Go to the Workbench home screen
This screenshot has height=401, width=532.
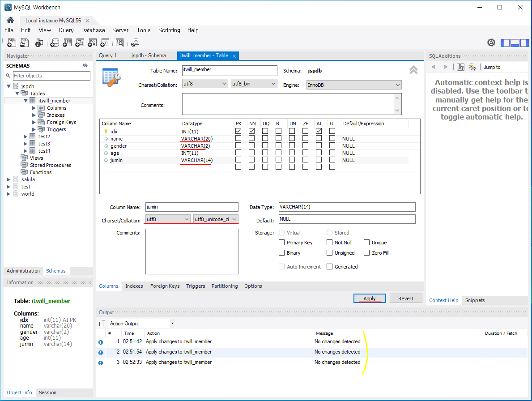tap(10, 20)
